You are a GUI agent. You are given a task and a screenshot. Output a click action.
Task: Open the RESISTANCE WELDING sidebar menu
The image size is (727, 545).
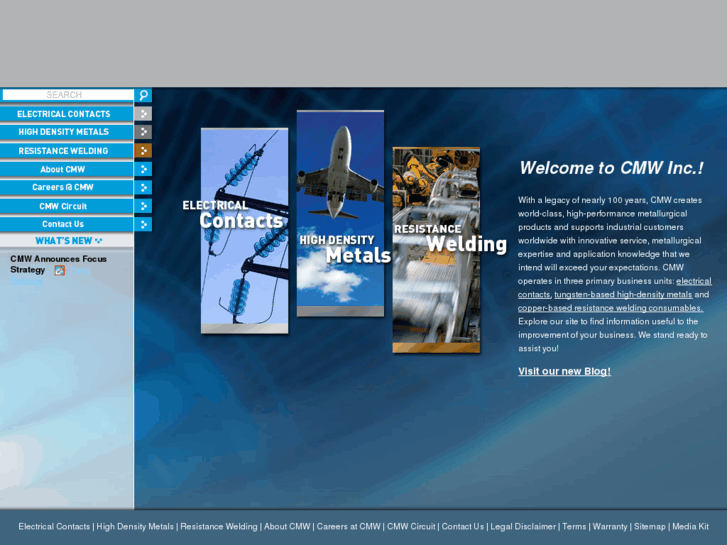67,151
